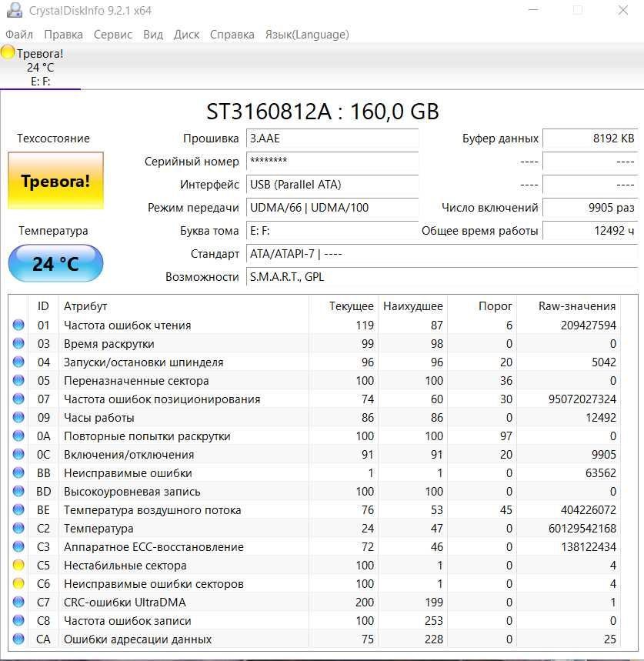Click the Возможности field S.M.A.R.T., GPL

(442, 277)
